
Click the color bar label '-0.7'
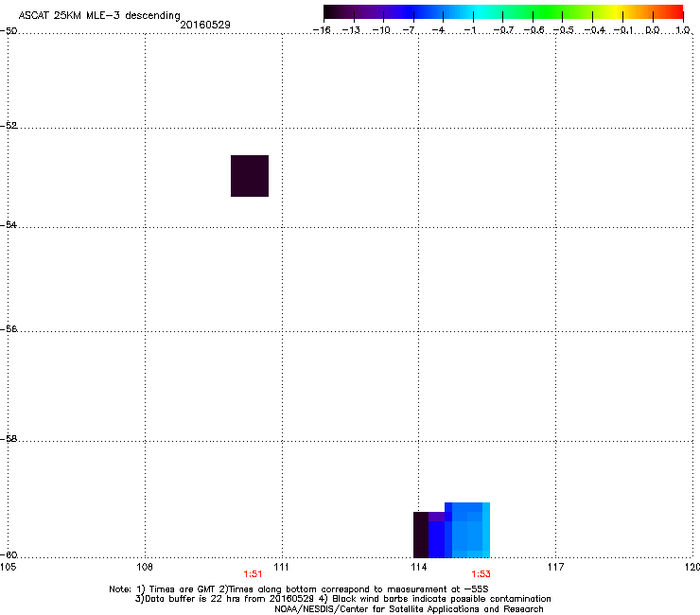[503, 30]
